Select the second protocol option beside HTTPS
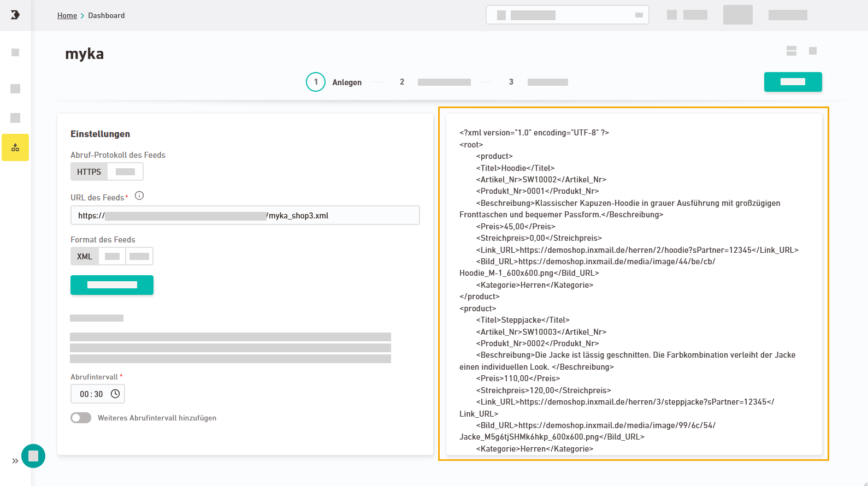This screenshot has height=486, width=868. click(125, 171)
